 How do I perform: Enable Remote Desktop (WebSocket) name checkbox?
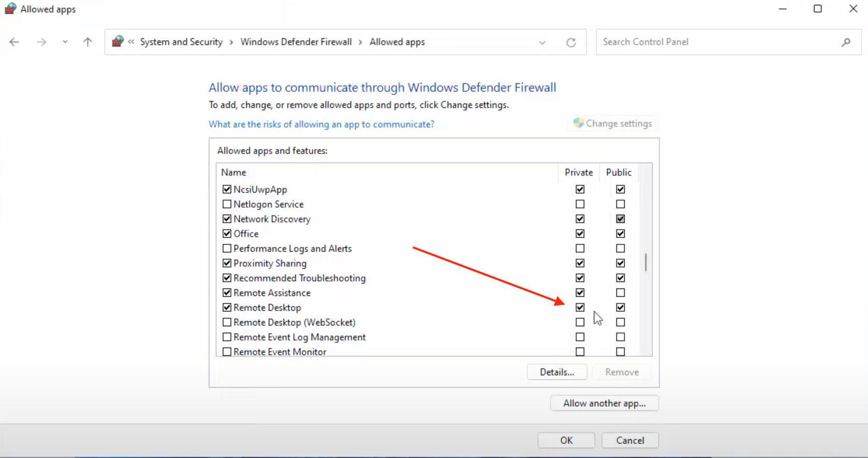pos(227,322)
